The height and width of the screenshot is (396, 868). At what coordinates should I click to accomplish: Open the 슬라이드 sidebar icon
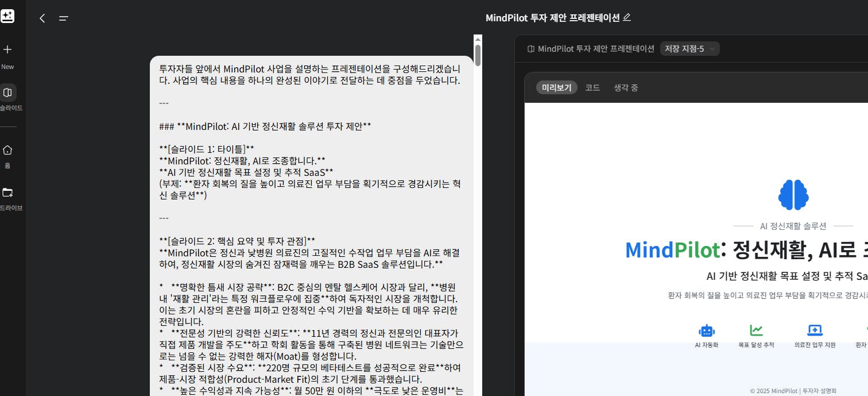[7, 93]
